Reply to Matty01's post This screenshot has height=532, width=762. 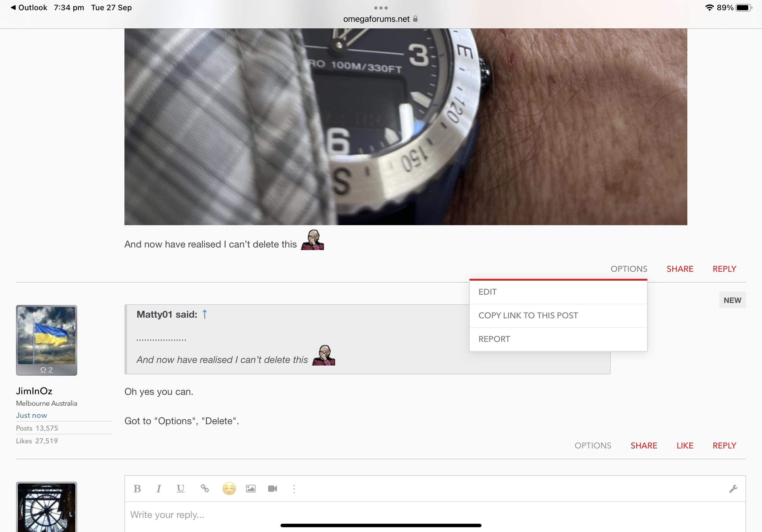[724, 269]
